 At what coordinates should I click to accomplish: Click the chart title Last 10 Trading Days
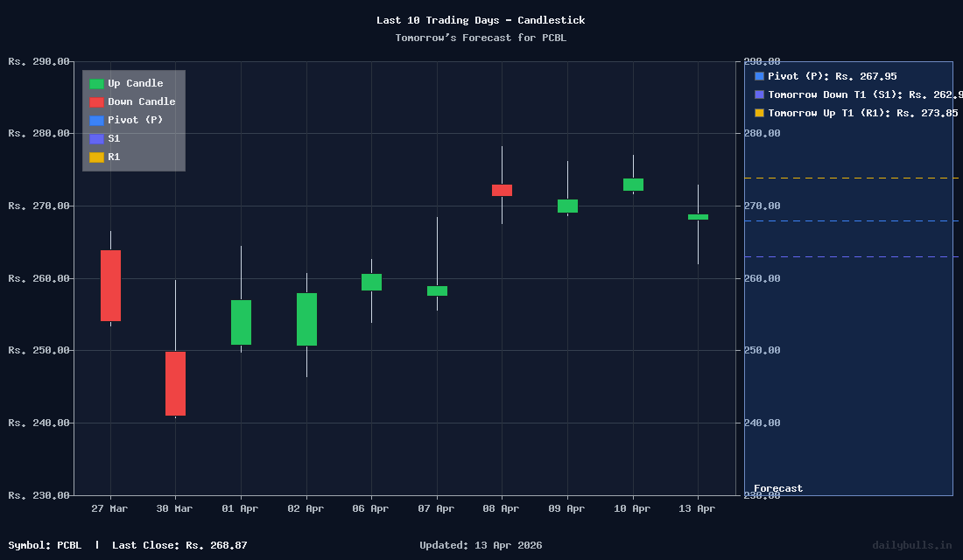[481, 19]
